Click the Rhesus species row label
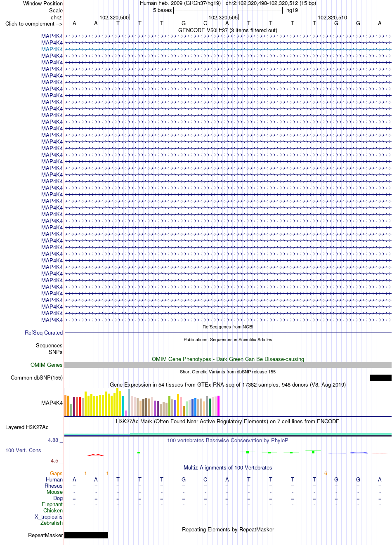Viewport: 392px width, 545px height. (54, 486)
